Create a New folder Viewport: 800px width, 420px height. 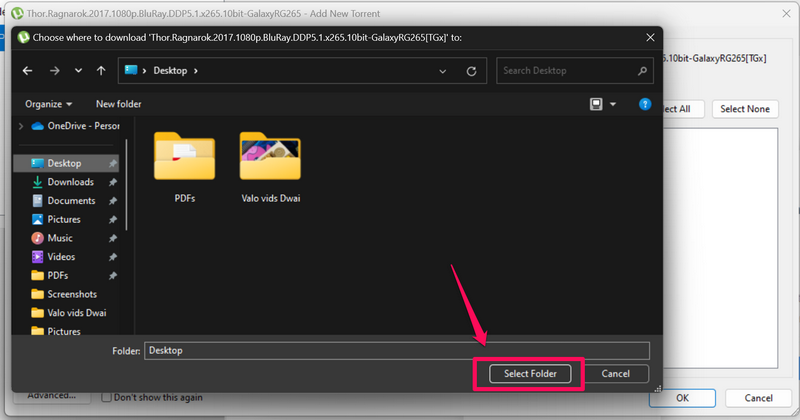tap(118, 104)
